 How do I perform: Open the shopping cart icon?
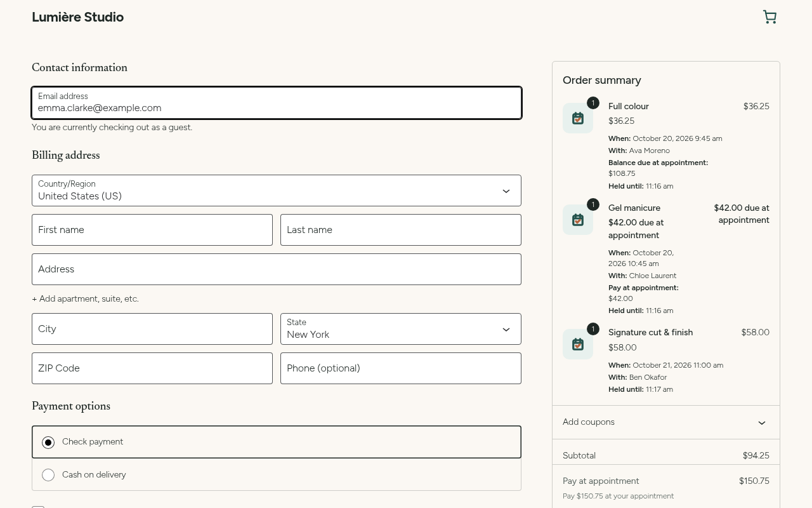(x=769, y=17)
